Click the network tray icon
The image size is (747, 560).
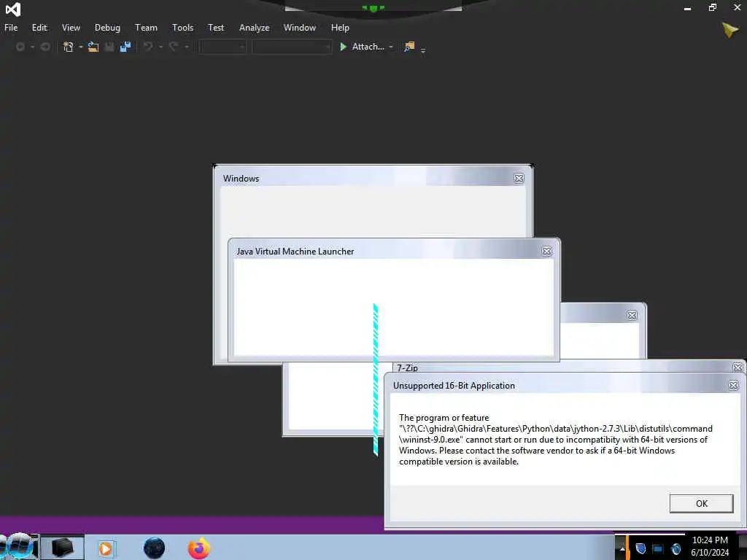click(x=658, y=549)
